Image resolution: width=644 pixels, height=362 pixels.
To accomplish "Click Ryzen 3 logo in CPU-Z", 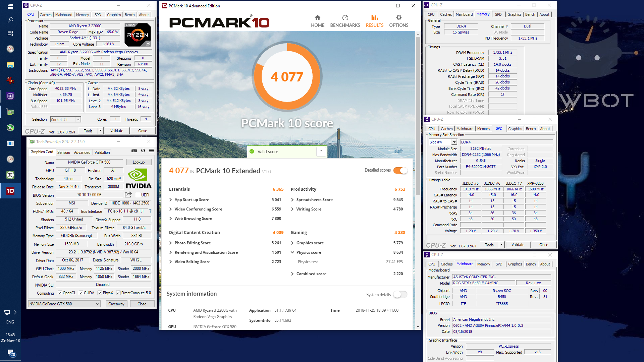I will pyautogui.click(x=138, y=35).
